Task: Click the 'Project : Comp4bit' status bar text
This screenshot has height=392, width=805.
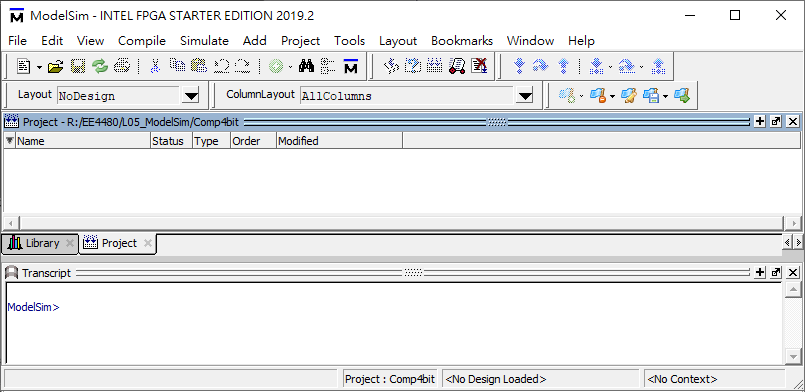Action: tap(390, 379)
